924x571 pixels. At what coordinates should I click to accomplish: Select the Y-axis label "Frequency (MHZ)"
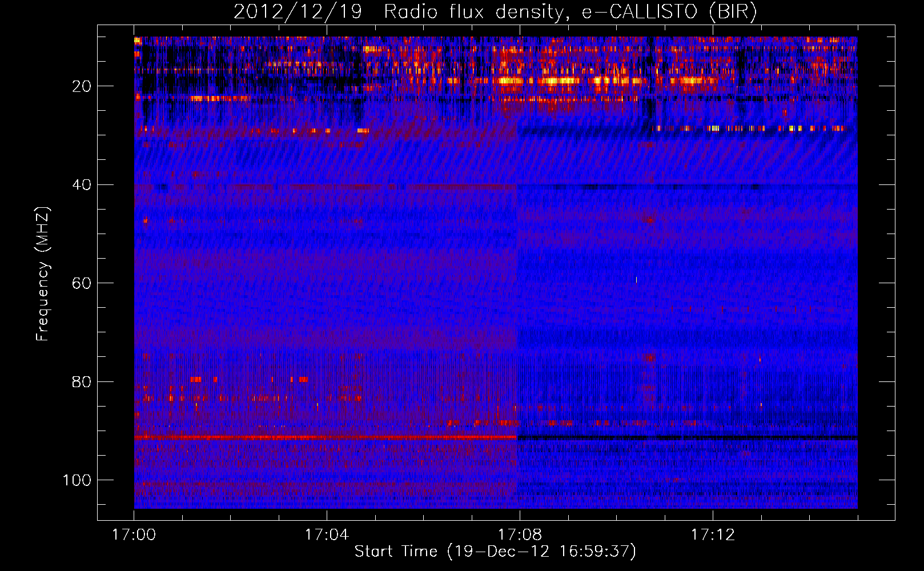(43, 275)
